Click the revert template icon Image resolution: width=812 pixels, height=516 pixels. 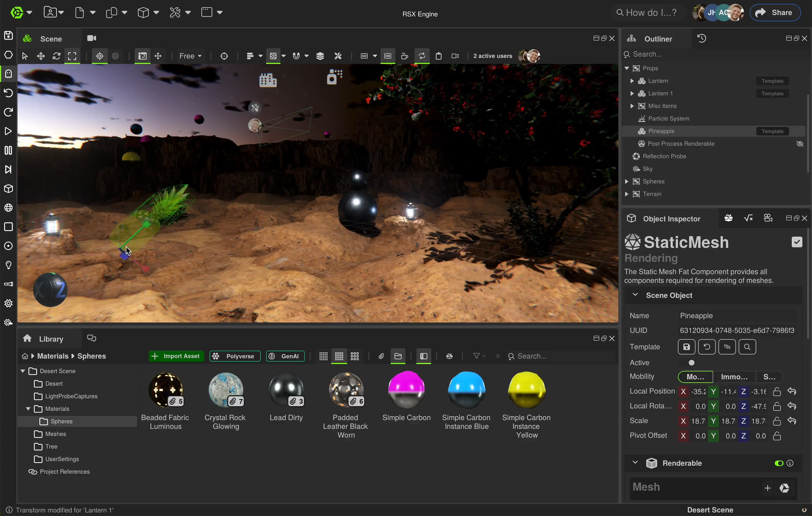pos(707,347)
